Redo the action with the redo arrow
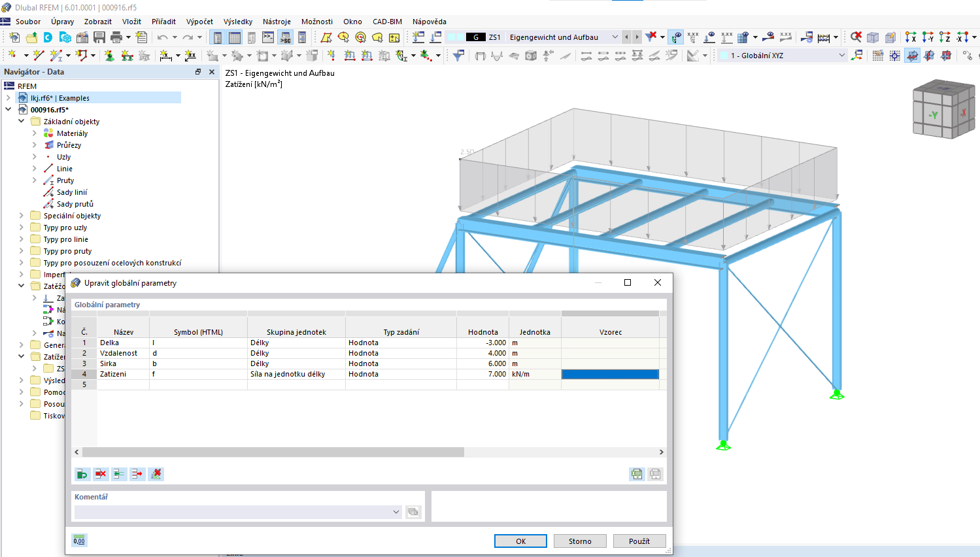Viewport: 980px width, 557px height. 188,37
